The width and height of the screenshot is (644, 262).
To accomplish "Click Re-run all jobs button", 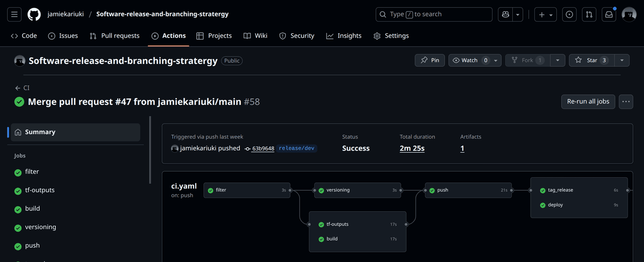I will tap(588, 101).
